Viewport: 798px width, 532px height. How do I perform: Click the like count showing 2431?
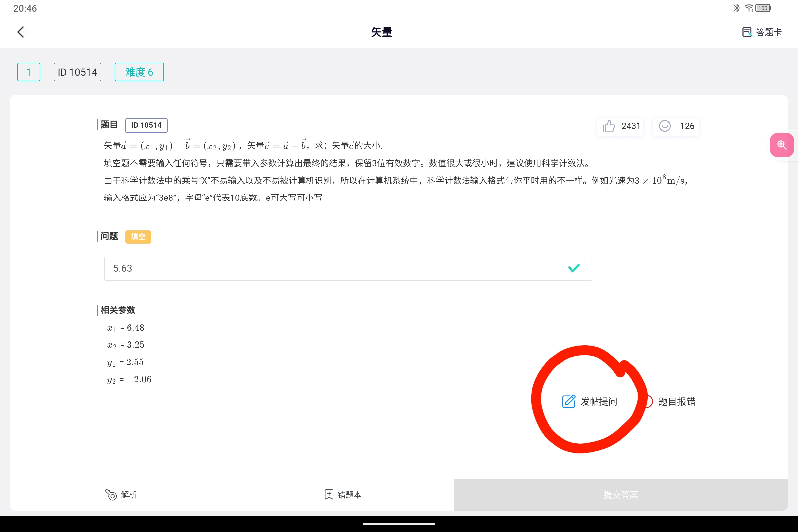pos(630,126)
